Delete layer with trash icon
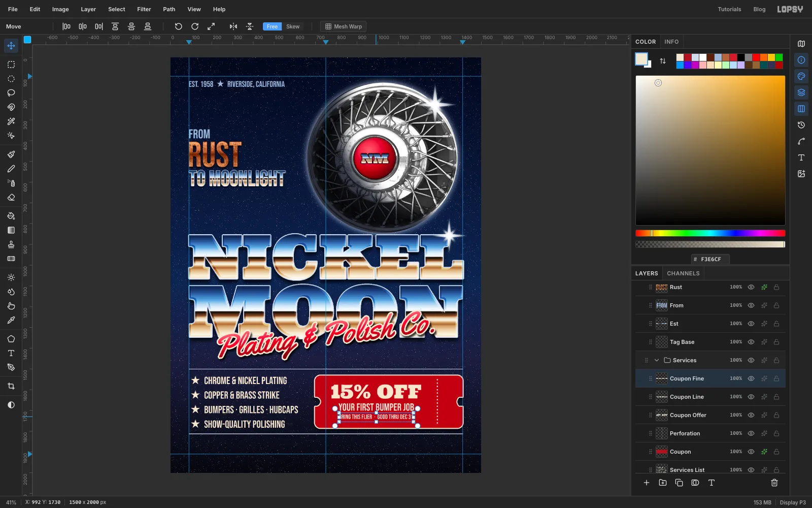 pos(774,483)
